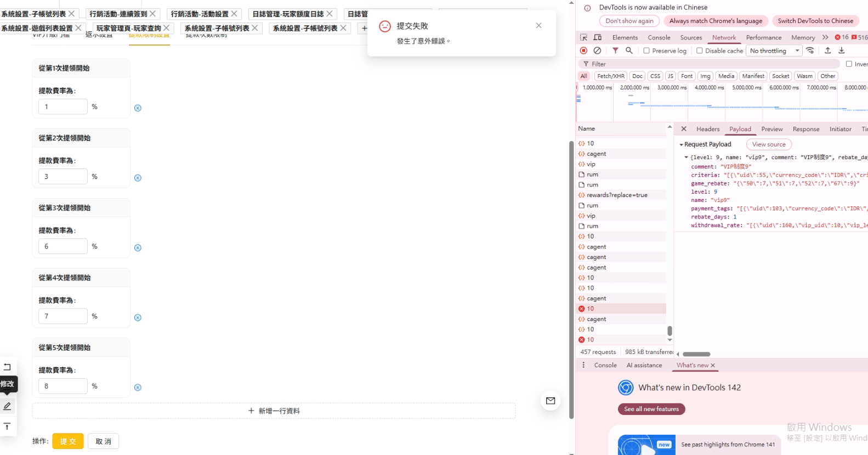The image size is (868, 455).
Task: Remove the 從第3次提領開始 row
Action: (138, 248)
